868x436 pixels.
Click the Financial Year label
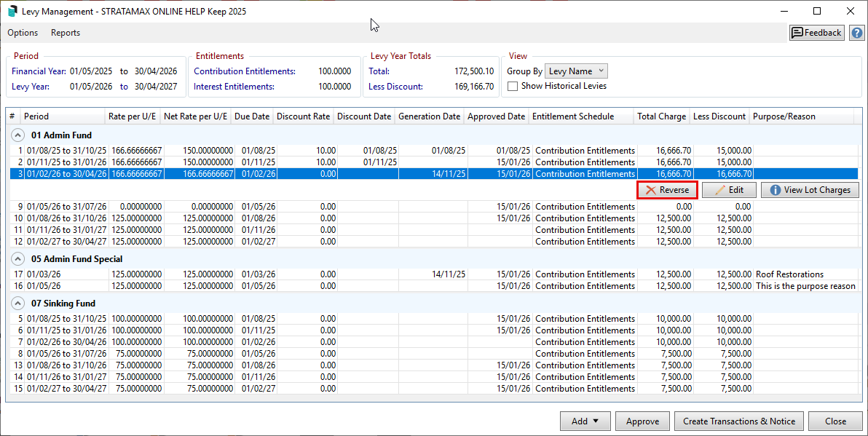click(x=39, y=71)
